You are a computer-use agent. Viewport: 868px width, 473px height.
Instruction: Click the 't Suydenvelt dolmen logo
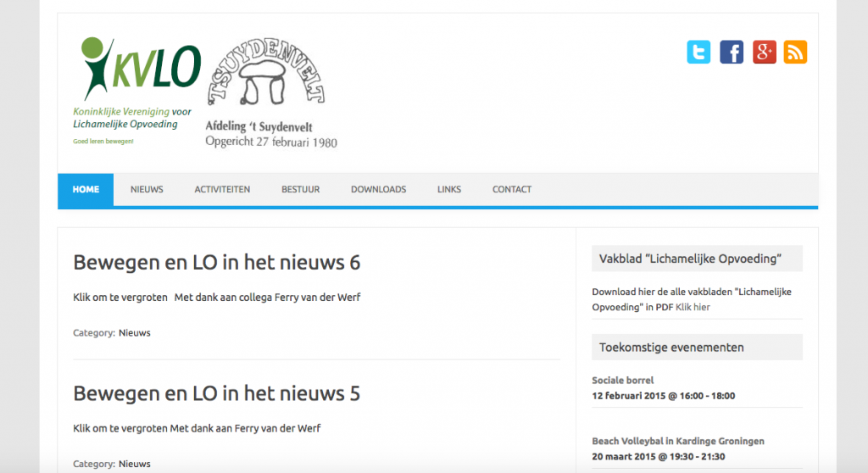[x=266, y=72]
